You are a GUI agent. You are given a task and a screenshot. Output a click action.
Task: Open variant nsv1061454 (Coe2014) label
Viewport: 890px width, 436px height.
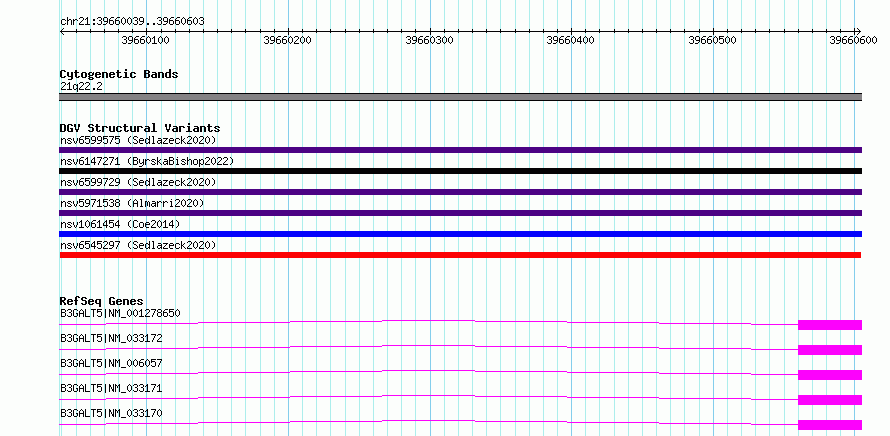120,224
